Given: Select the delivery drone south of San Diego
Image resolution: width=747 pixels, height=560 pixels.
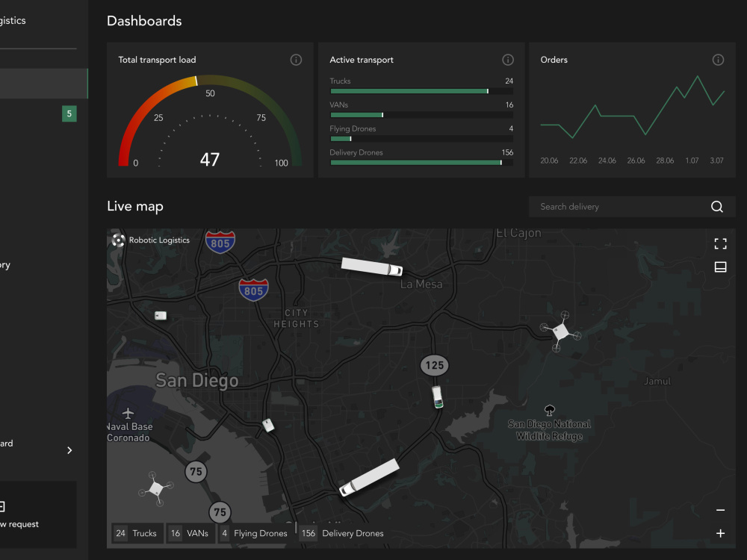Looking at the screenshot, I should click(268, 425).
